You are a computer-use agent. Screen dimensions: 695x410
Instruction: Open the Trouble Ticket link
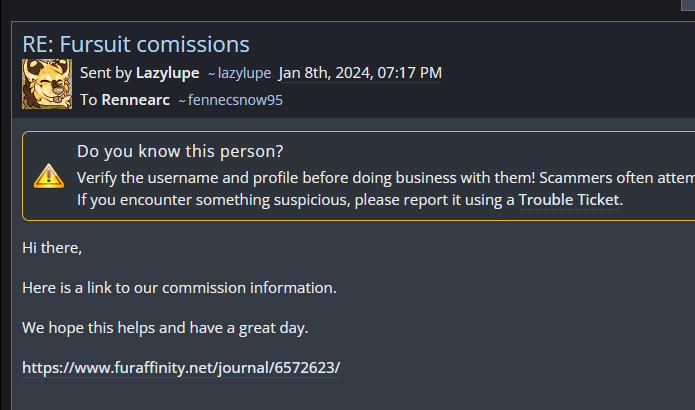(x=570, y=199)
